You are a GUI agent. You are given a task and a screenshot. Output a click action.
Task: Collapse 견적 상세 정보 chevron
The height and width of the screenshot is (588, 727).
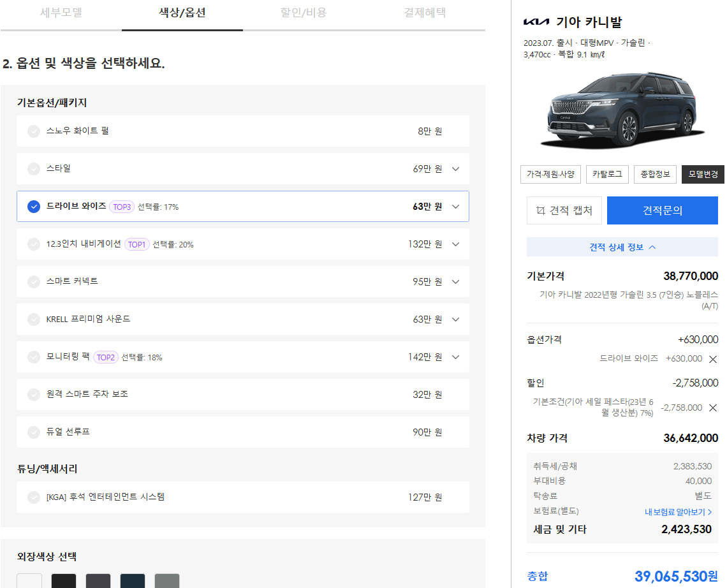(x=652, y=247)
